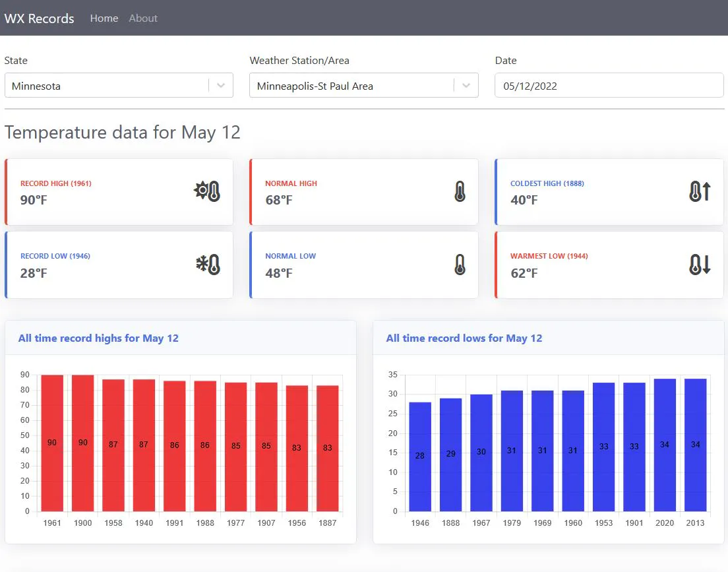Click the thermometer icon in Normal Low card
The image size is (728, 572).
460,265
